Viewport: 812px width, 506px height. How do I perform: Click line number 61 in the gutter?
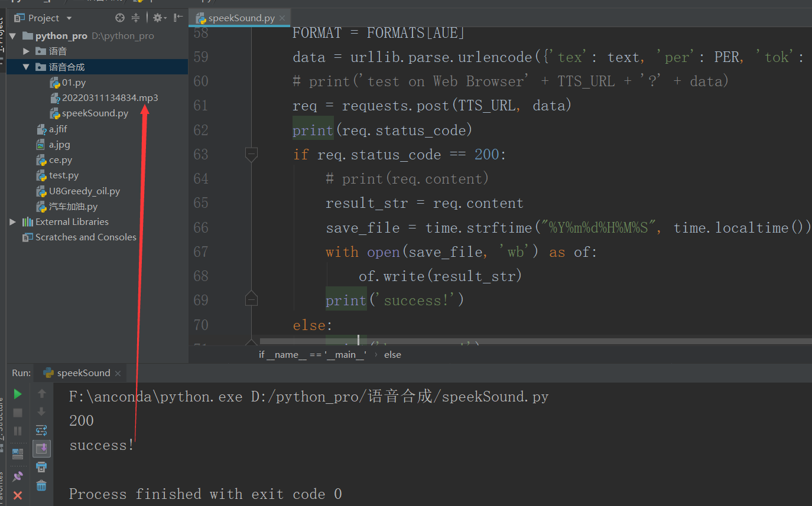201,106
